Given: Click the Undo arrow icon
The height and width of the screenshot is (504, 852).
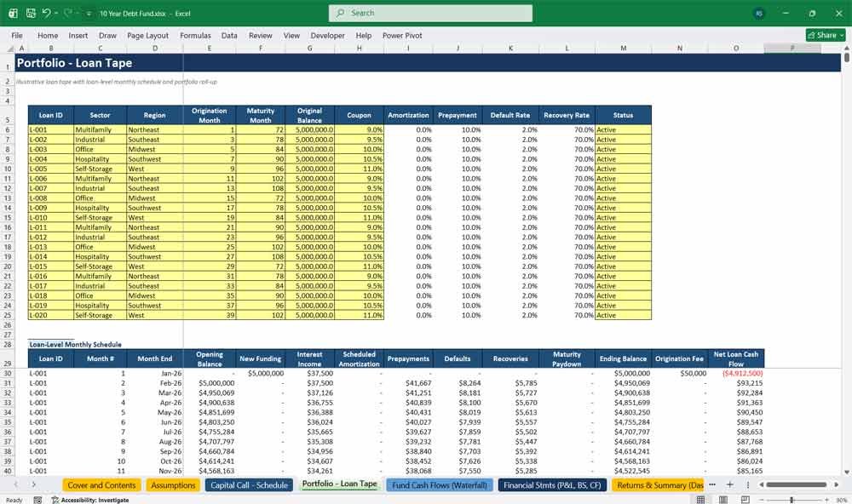Looking at the screenshot, I should 46,13.
